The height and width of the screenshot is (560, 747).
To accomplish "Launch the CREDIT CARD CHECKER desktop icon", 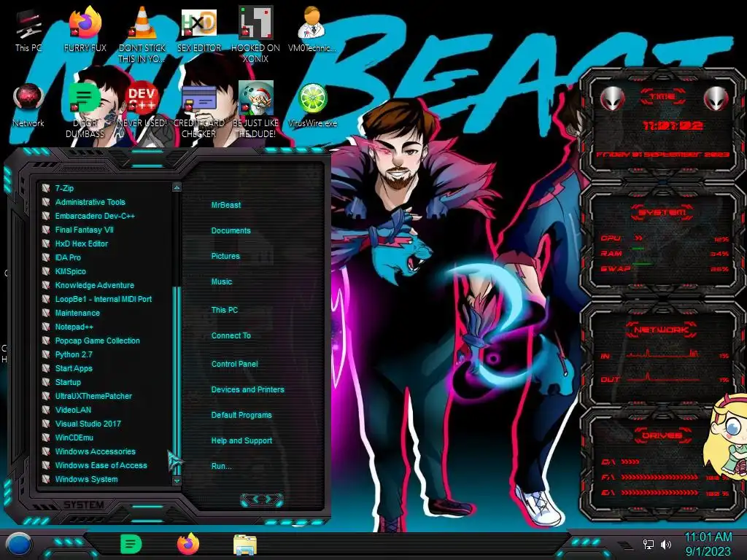I will click(199, 111).
